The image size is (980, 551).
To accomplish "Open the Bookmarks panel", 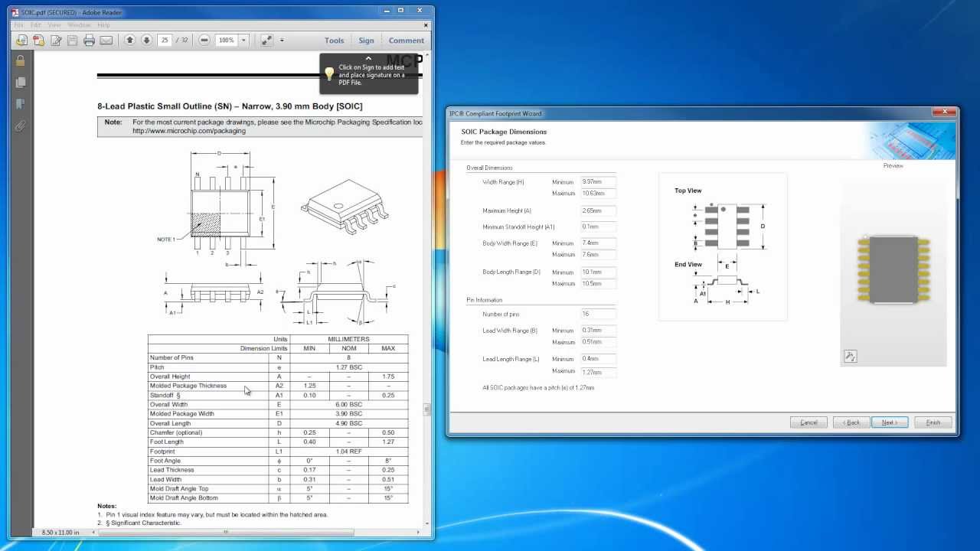I will 20,103.
